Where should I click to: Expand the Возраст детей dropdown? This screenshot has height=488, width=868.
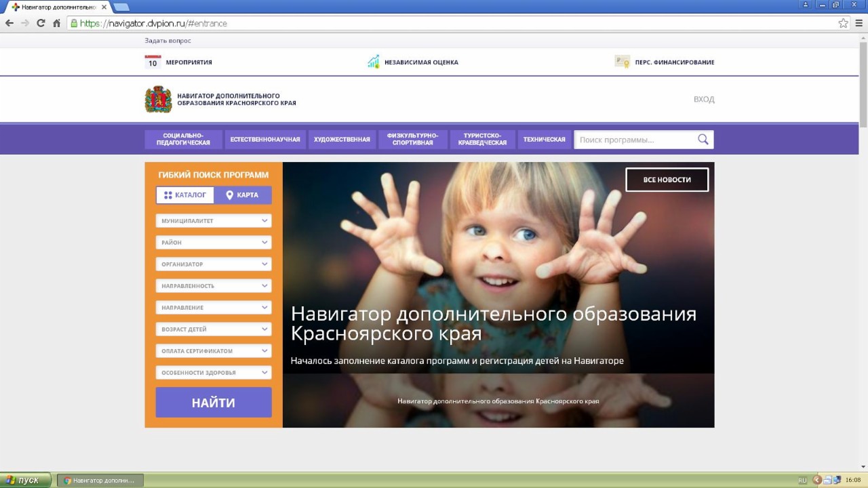click(213, 329)
